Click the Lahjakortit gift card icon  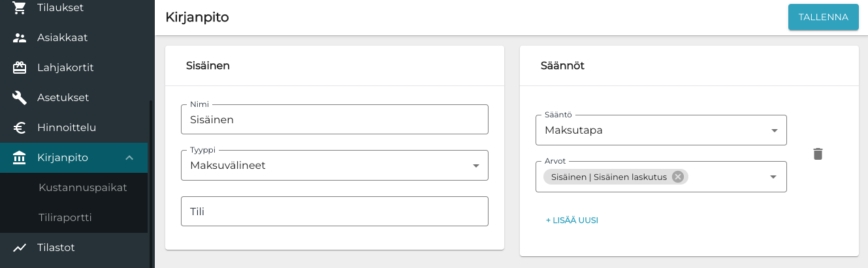20,68
